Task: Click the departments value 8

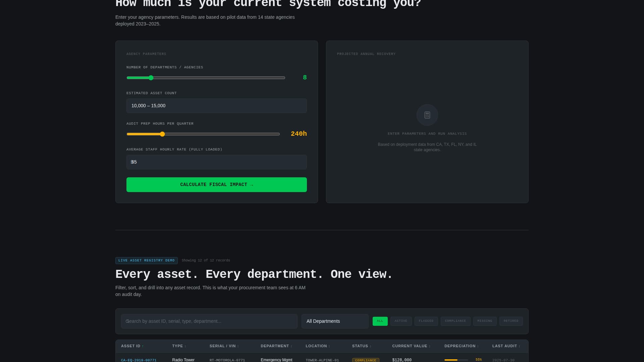Action: 305,77
